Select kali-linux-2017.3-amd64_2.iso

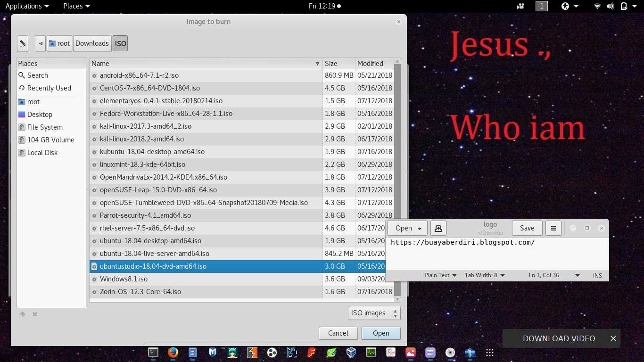(x=242, y=126)
